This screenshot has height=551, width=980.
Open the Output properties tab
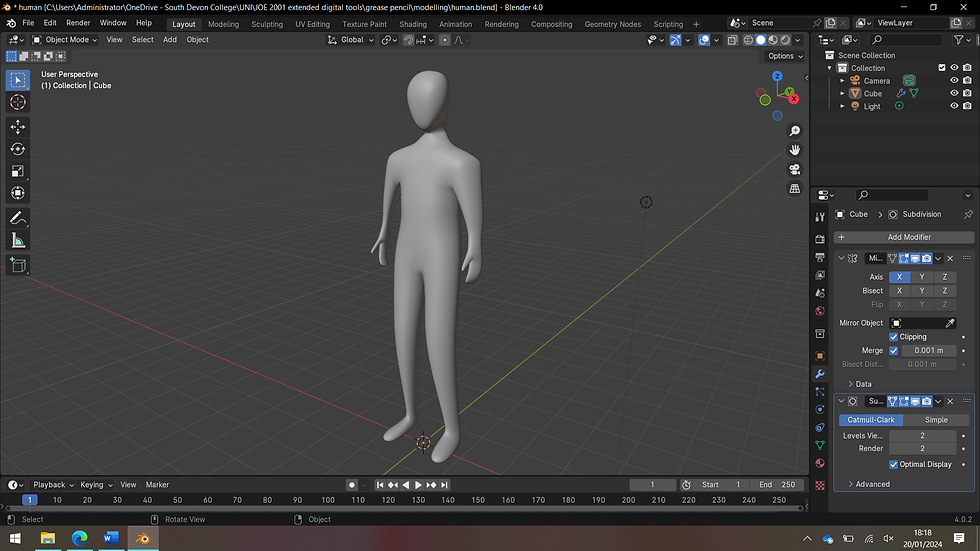(x=820, y=257)
